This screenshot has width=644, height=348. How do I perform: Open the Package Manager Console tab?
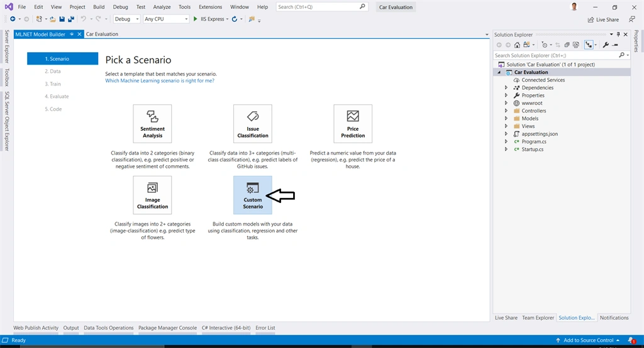[167, 328]
